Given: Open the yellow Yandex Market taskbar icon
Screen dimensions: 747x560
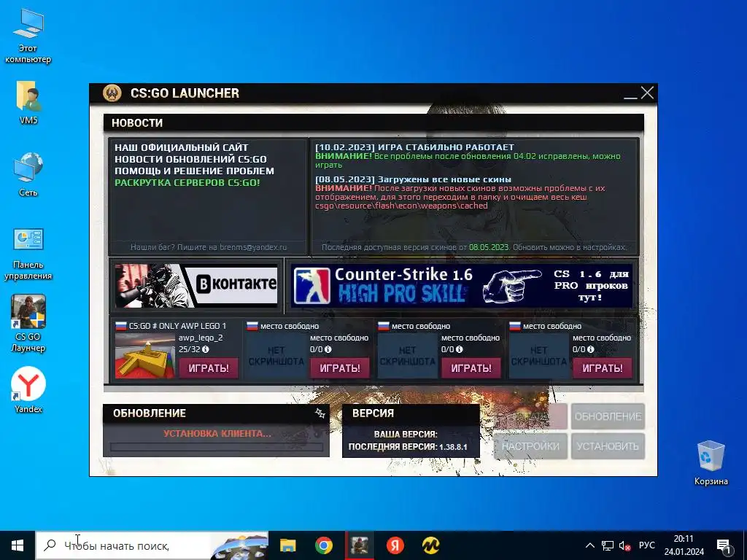Looking at the screenshot, I should click(x=430, y=545).
